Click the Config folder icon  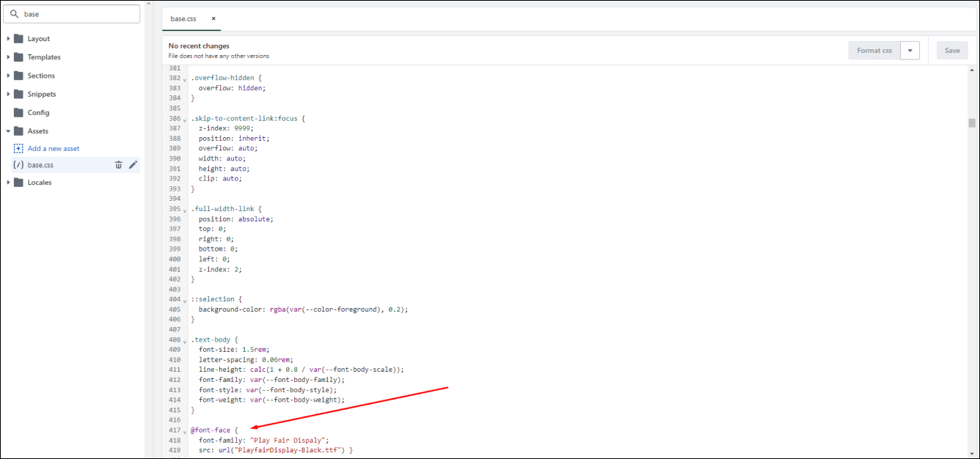click(18, 113)
